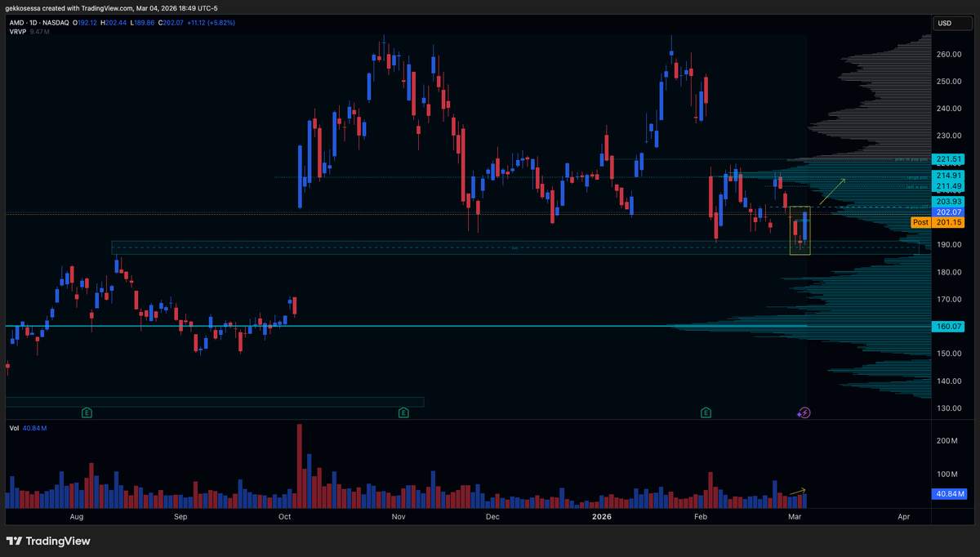This screenshot has width=980, height=557.
Task: Click the Apr time axis label
Action: [904, 517]
